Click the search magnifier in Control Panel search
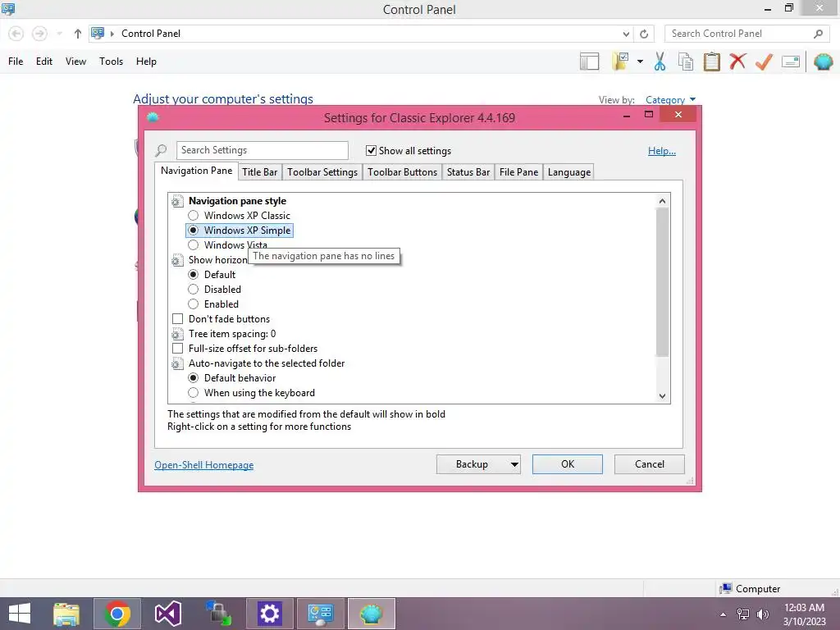 [x=818, y=34]
